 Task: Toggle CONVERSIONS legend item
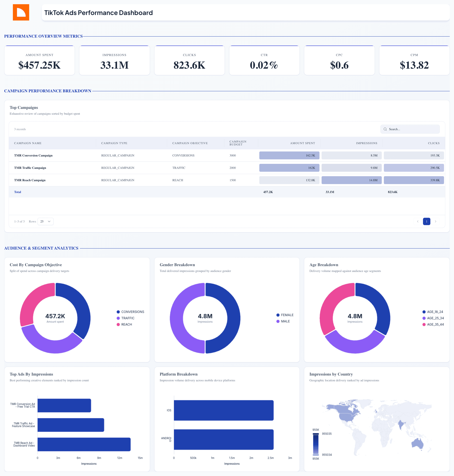pyautogui.click(x=130, y=312)
